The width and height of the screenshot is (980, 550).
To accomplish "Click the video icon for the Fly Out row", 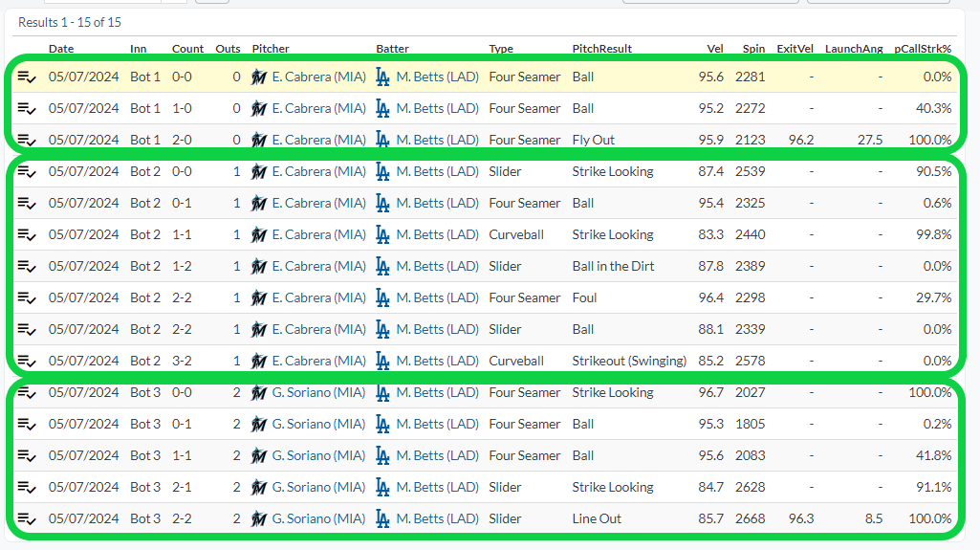I will coord(26,140).
